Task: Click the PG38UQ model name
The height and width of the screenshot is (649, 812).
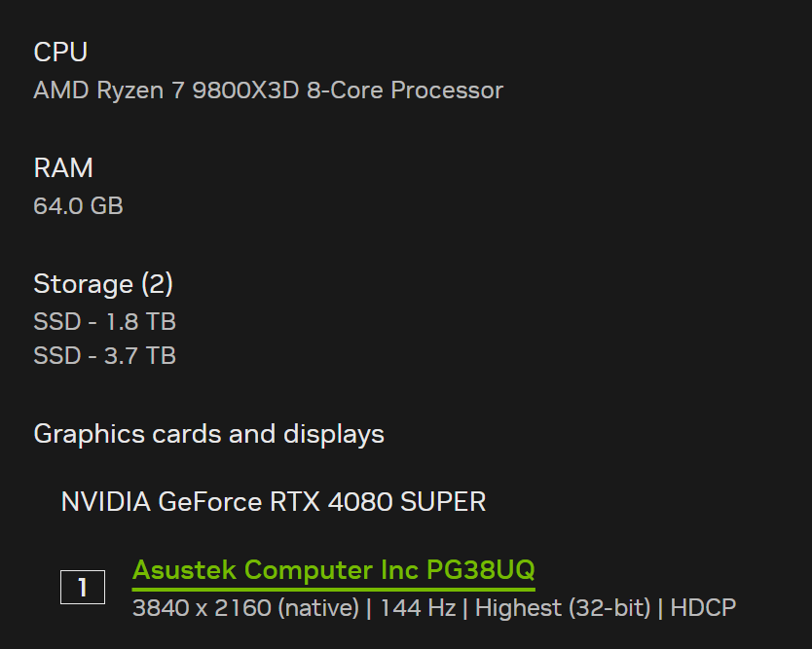Action: click(480, 569)
